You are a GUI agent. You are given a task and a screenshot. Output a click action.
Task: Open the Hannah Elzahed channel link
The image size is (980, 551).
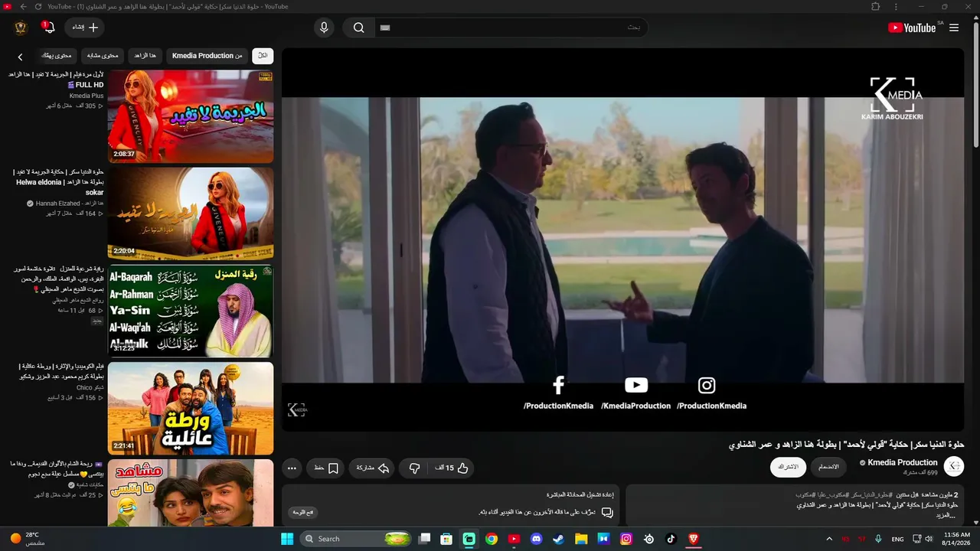pyautogui.click(x=70, y=204)
